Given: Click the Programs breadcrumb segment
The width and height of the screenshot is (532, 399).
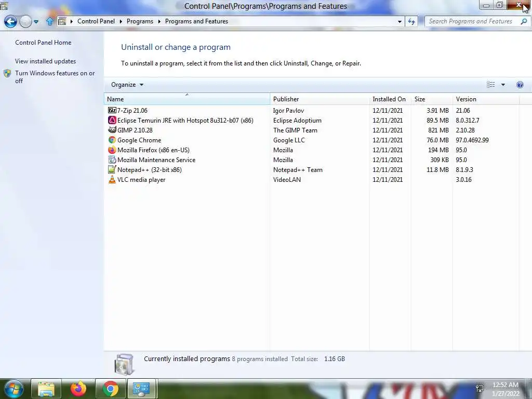Looking at the screenshot, I should [x=140, y=21].
